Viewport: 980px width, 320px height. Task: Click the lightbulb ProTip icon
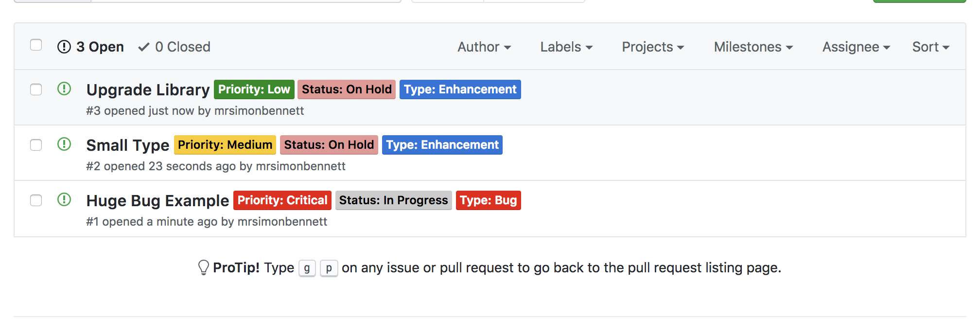tap(204, 267)
